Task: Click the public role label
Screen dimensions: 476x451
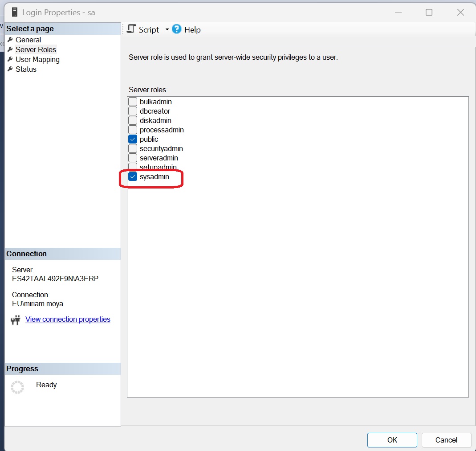Action: coord(149,139)
